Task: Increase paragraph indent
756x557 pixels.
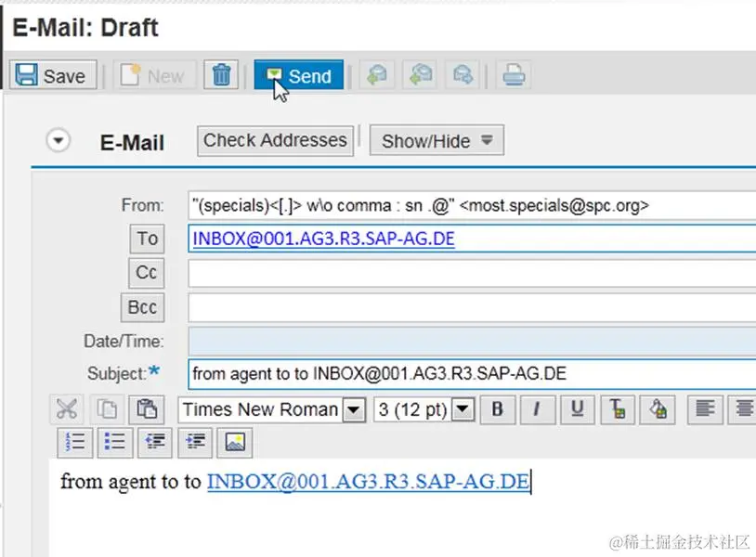Action: pyautogui.click(x=195, y=442)
